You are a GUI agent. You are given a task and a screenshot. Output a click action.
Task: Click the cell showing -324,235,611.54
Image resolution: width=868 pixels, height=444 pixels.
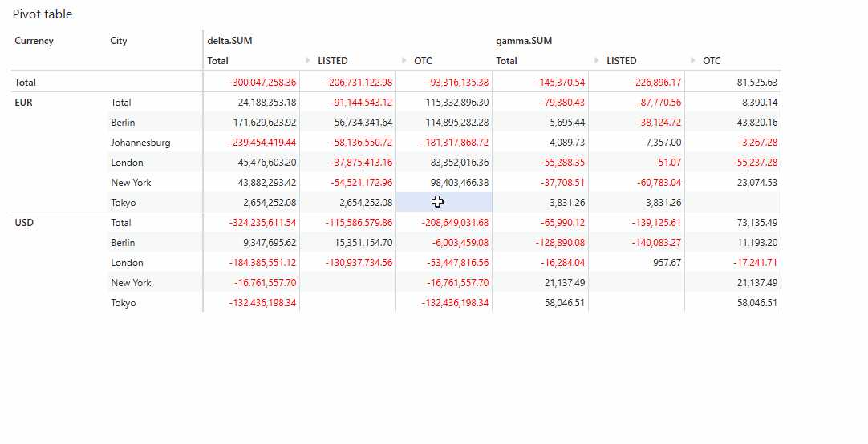point(251,222)
